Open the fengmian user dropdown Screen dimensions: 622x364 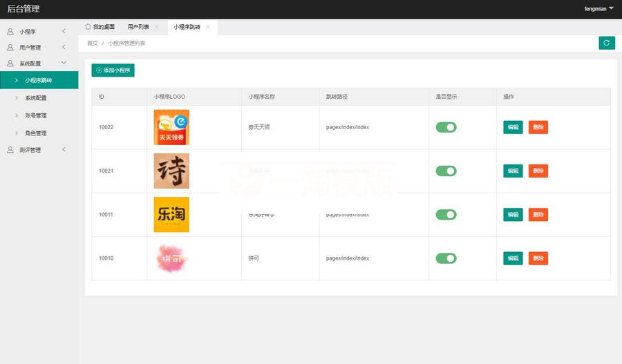tap(599, 9)
